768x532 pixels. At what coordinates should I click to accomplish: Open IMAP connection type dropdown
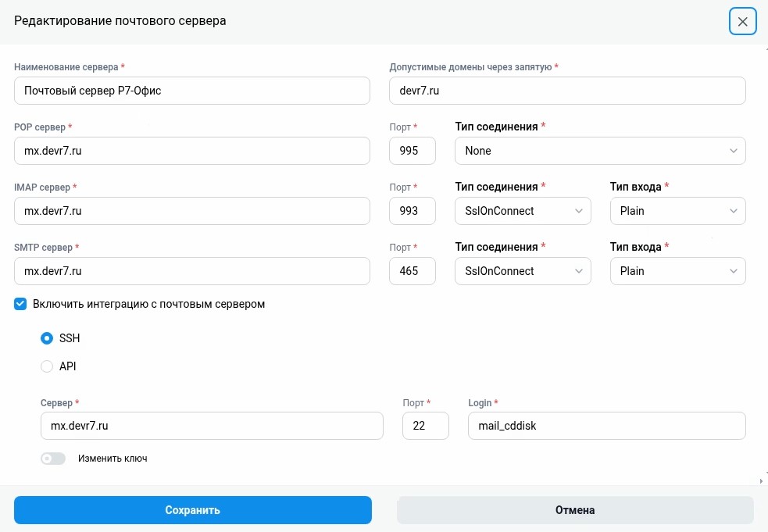coord(523,211)
